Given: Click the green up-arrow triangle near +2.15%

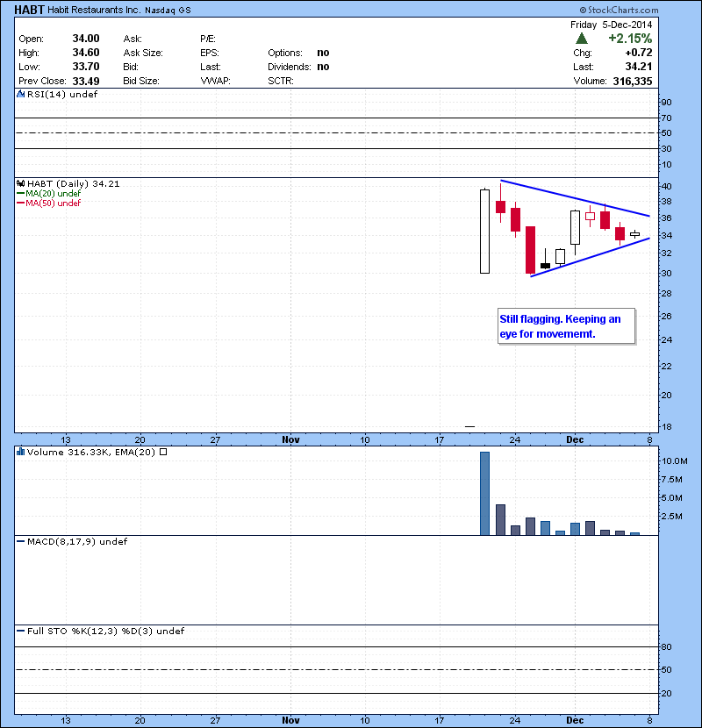Looking at the screenshot, I should (581, 38).
